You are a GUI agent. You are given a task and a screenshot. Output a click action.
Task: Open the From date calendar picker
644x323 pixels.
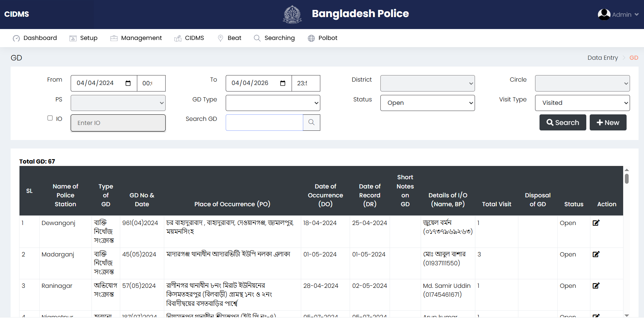point(128,83)
